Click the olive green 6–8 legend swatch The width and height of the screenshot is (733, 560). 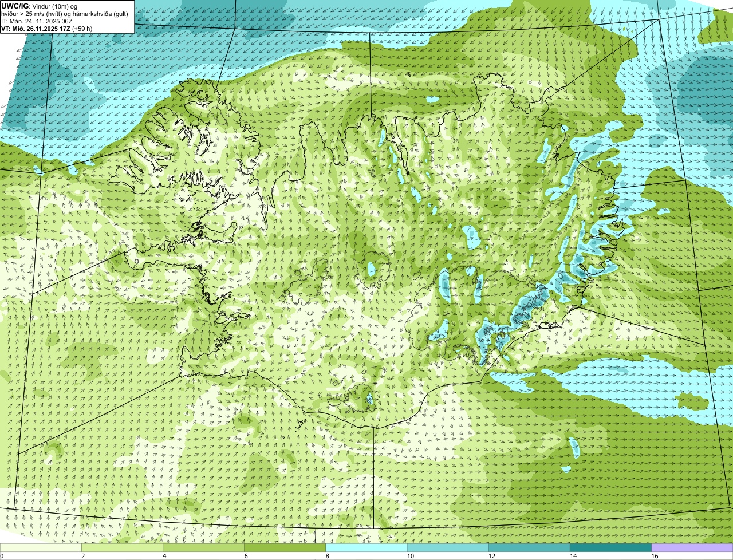pyautogui.click(x=285, y=547)
